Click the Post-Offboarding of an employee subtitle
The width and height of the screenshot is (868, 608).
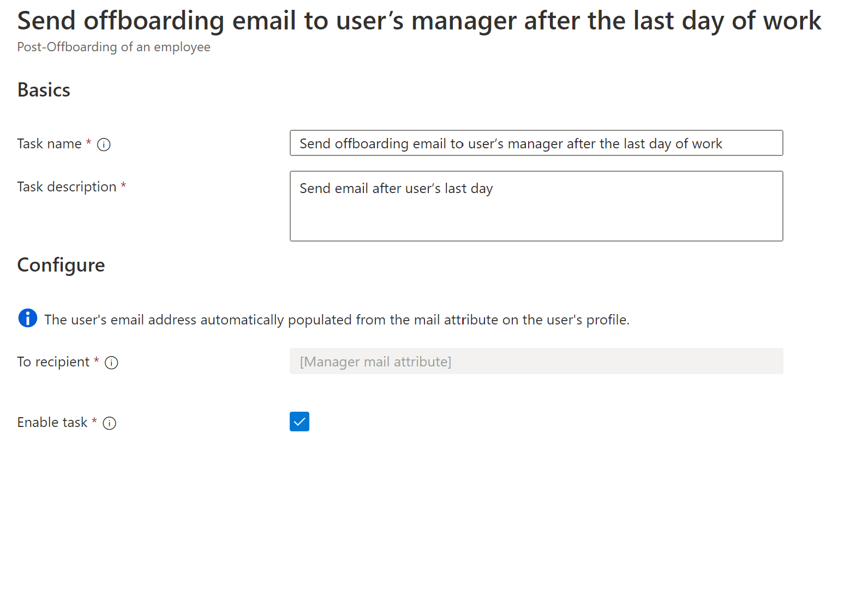(x=113, y=47)
